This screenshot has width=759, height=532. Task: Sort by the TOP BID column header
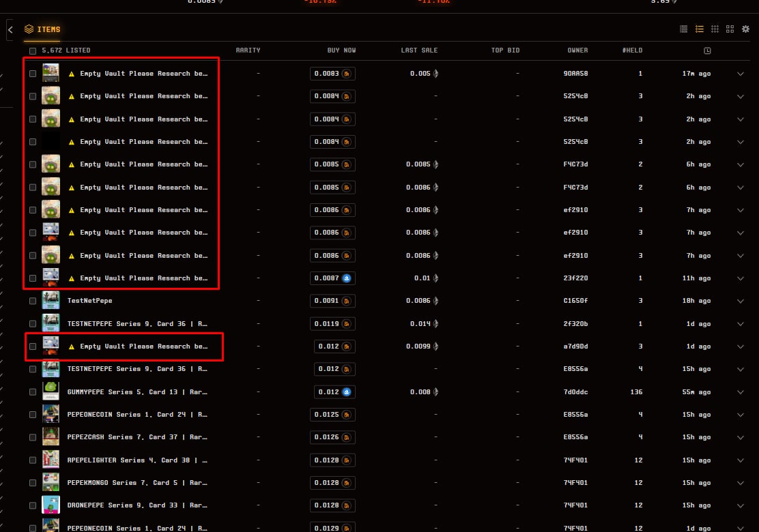click(505, 50)
